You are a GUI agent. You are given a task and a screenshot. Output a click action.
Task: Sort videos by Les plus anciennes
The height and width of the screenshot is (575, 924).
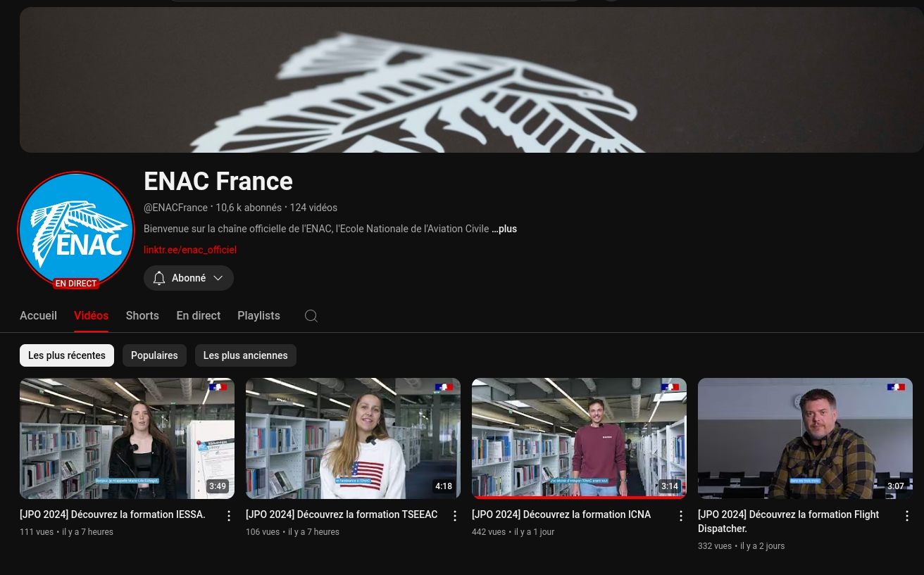click(246, 355)
